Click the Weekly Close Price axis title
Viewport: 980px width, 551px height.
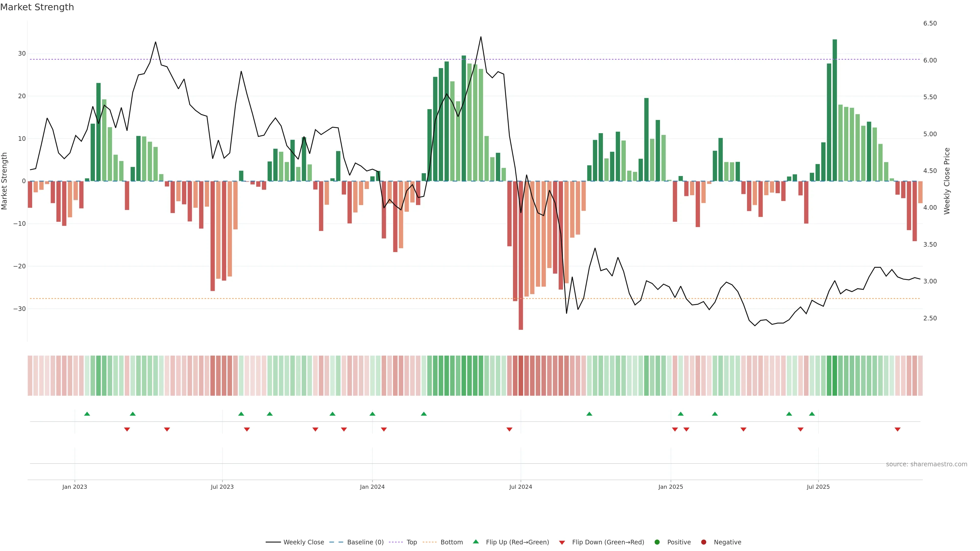click(947, 181)
